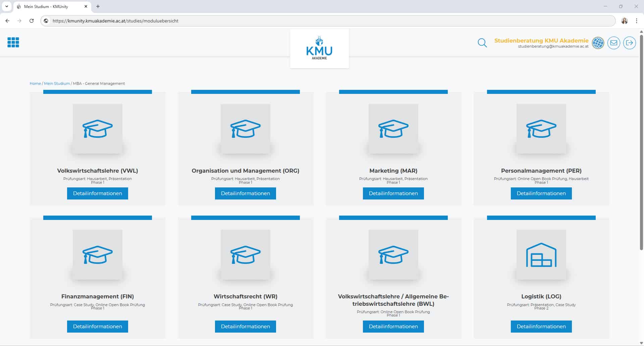Open the globe language icon
This screenshot has height=346, width=644.
pyautogui.click(x=598, y=43)
